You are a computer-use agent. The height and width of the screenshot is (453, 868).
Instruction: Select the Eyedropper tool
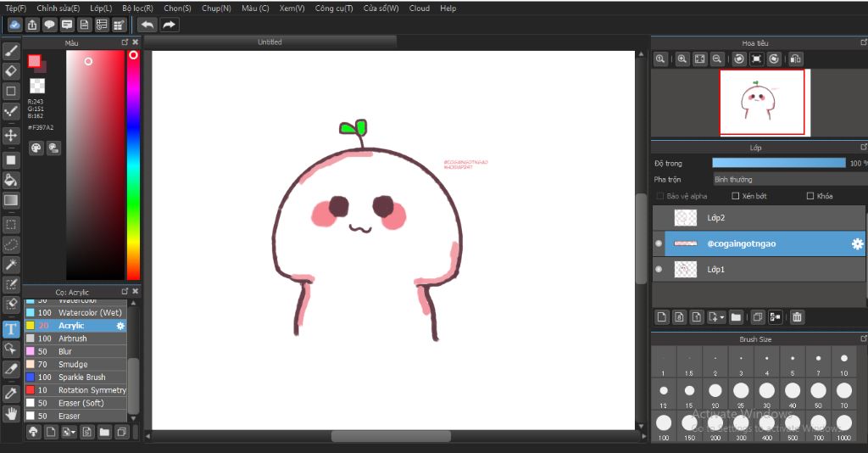pyautogui.click(x=11, y=394)
